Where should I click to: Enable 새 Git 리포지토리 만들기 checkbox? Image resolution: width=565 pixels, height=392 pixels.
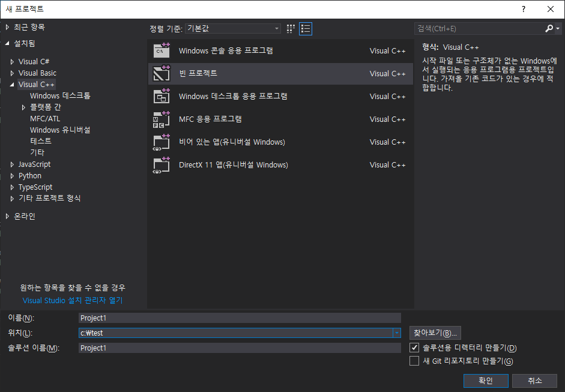pyautogui.click(x=414, y=361)
